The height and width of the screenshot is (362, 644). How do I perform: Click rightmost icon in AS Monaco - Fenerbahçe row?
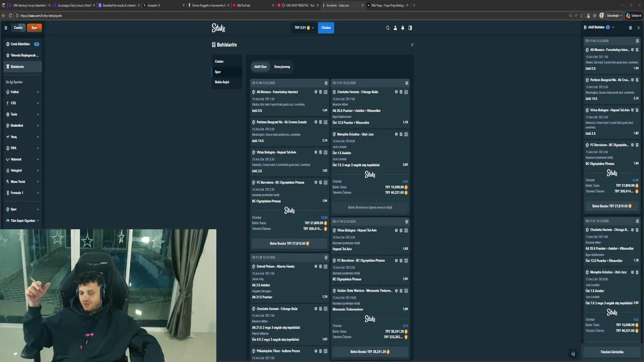(326, 92)
